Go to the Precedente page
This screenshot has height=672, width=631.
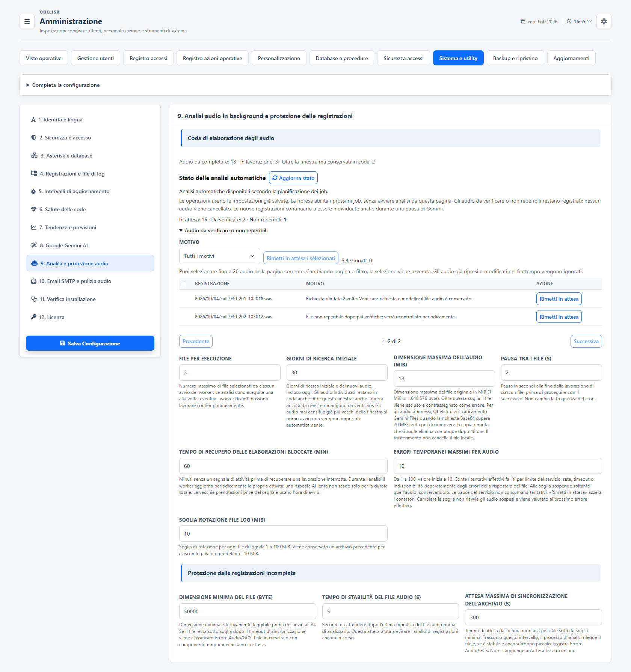point(196,341)
